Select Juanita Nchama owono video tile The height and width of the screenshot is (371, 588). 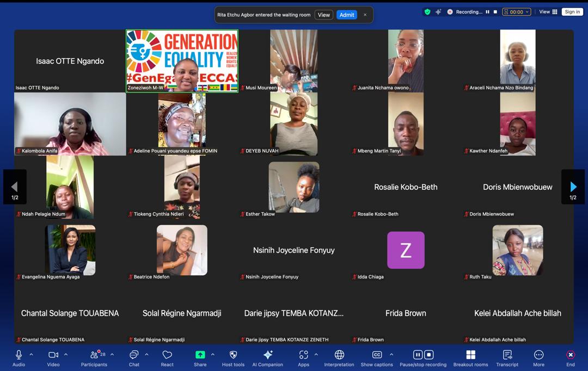406,61
